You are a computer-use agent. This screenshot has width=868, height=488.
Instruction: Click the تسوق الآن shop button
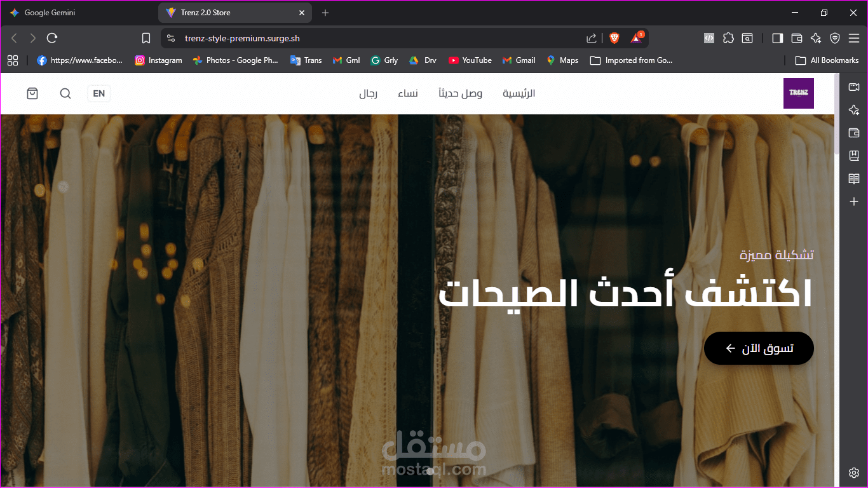coord(759,348)
